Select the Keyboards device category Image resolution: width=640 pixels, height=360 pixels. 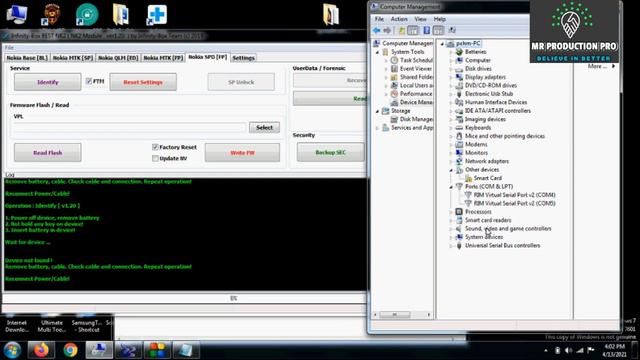[x=478, y=127]
